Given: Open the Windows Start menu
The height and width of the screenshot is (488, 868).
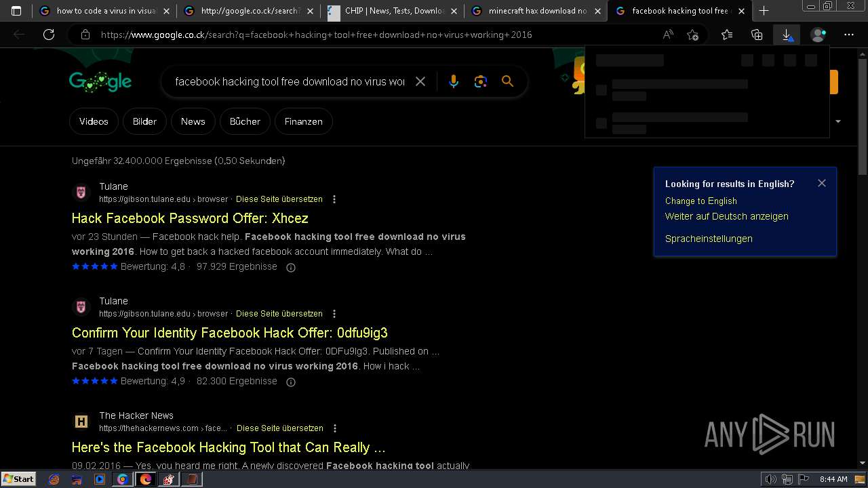Looking at the screenshot, I should (x=18, y=479).
